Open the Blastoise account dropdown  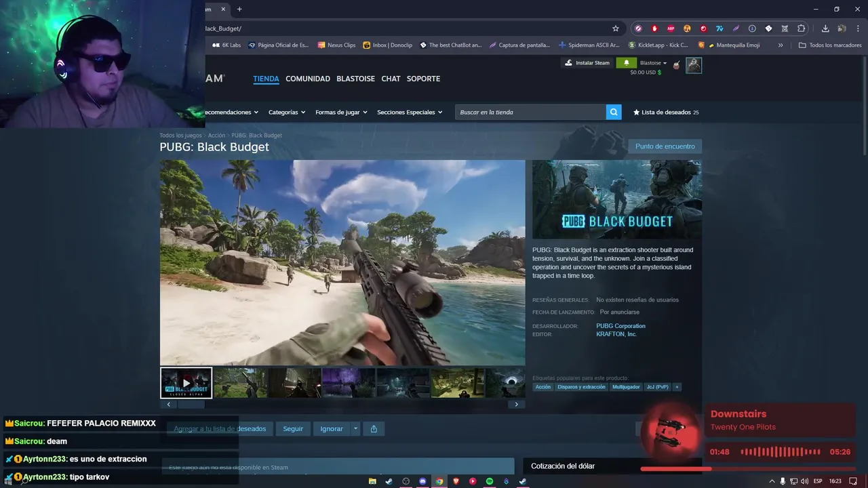653,63
